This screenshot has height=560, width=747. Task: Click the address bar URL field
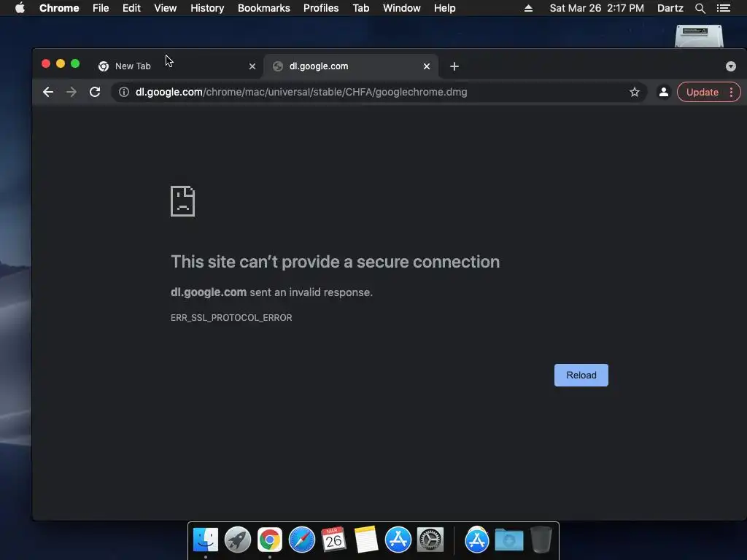click(379, 92)
